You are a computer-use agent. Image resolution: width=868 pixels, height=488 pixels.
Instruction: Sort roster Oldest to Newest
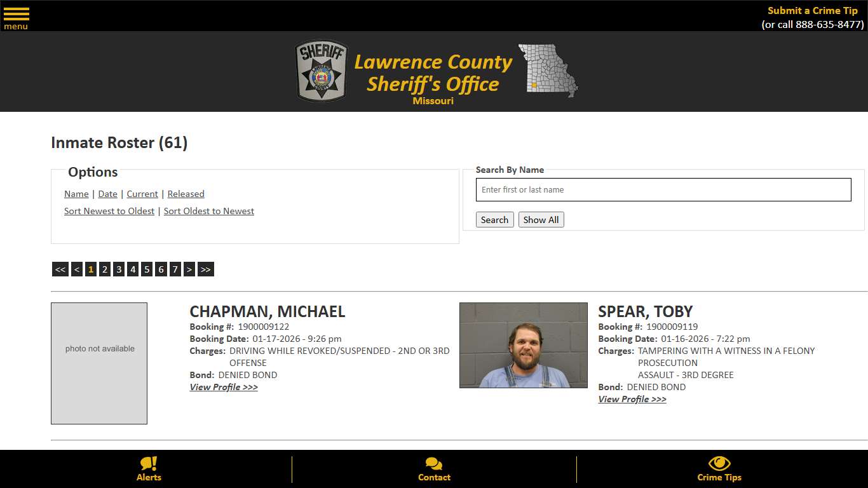tap(208, 211)
